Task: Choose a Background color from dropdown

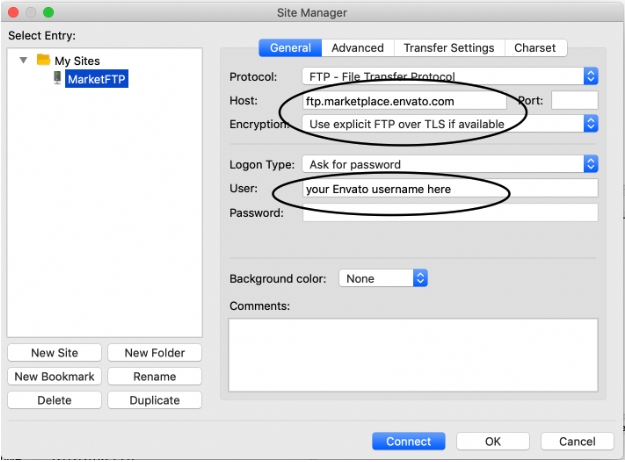Action: [x=383, y=279]
